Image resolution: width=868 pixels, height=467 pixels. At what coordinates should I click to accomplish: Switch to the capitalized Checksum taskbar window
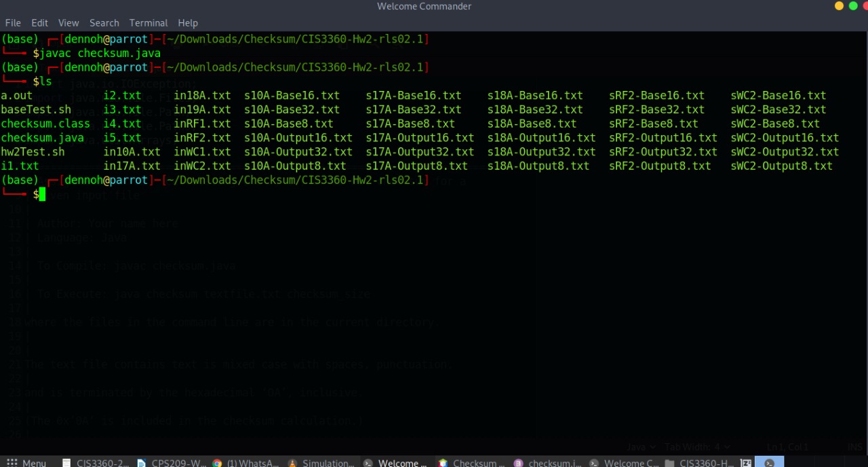point(471,463)
